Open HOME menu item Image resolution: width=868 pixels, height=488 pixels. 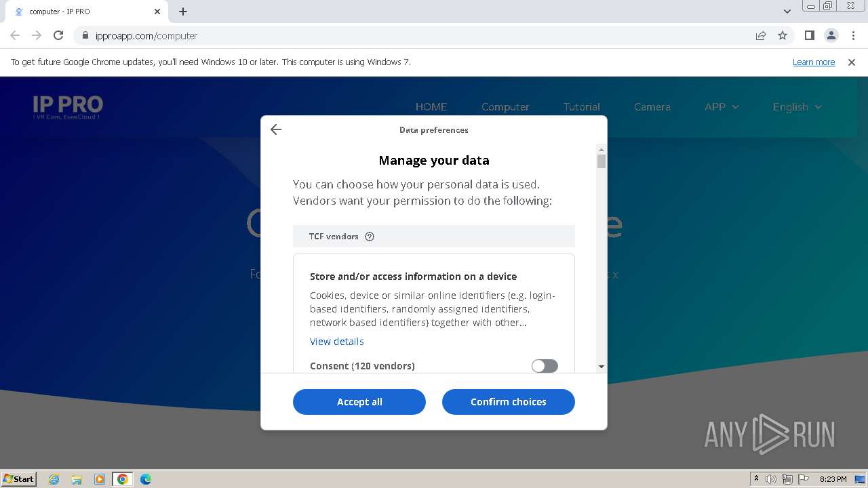tap(431, 107)
